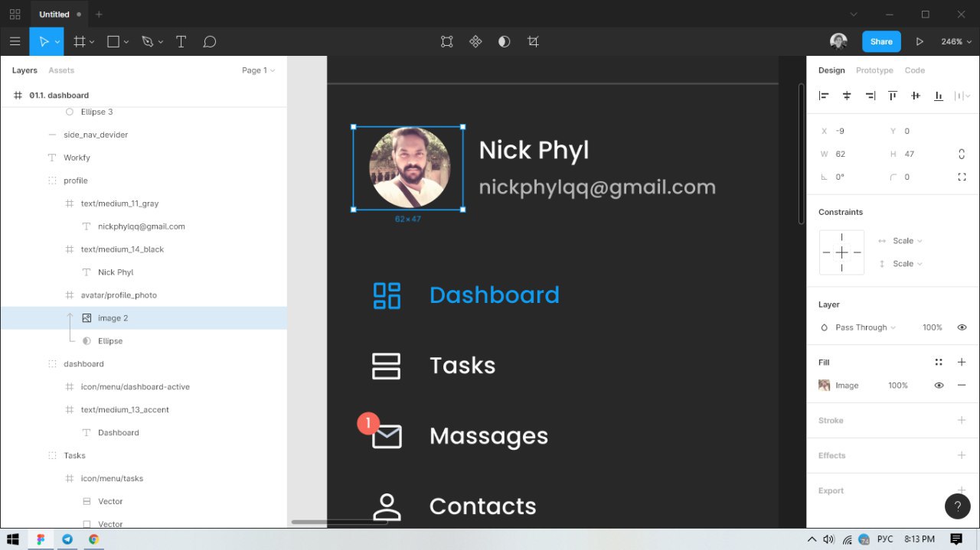The width and height of the screenshot is (980, 550).
Task: Click the Use as mask icon
Action: tap(504, 42)
